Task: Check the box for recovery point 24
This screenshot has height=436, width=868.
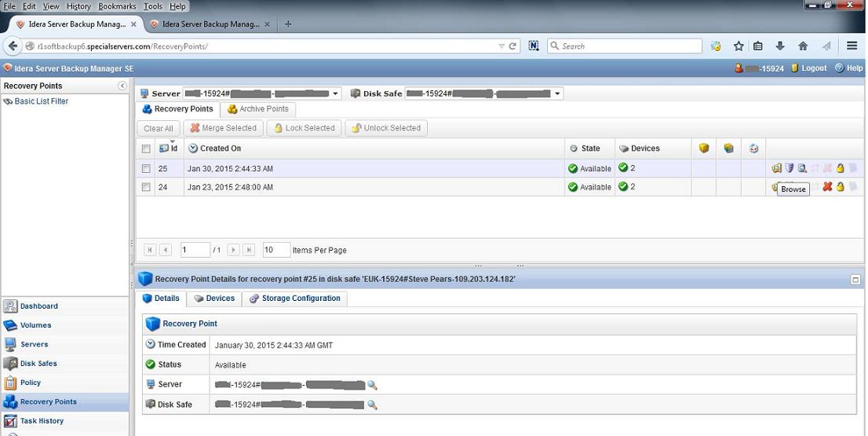Action: pos(146,187)
